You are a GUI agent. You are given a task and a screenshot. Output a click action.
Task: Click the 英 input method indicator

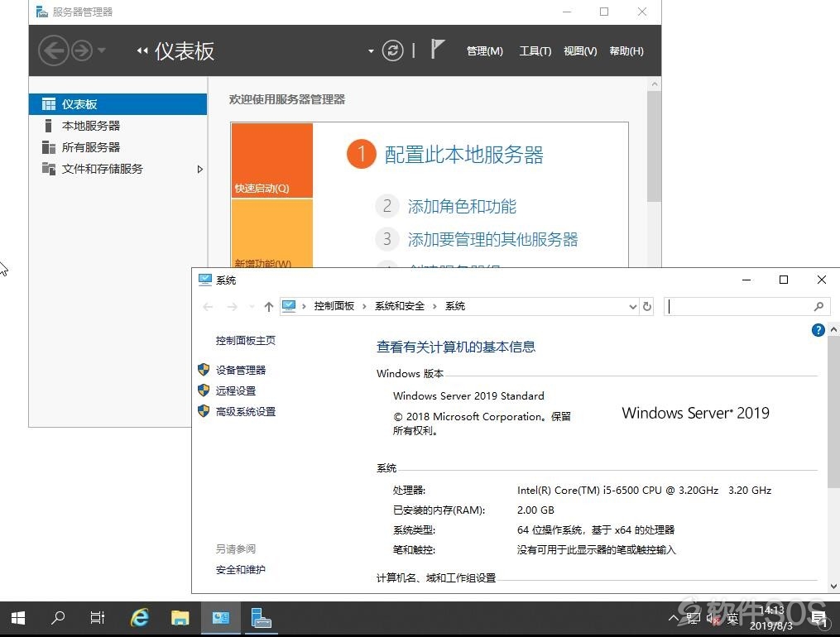[x=733, y=618]
